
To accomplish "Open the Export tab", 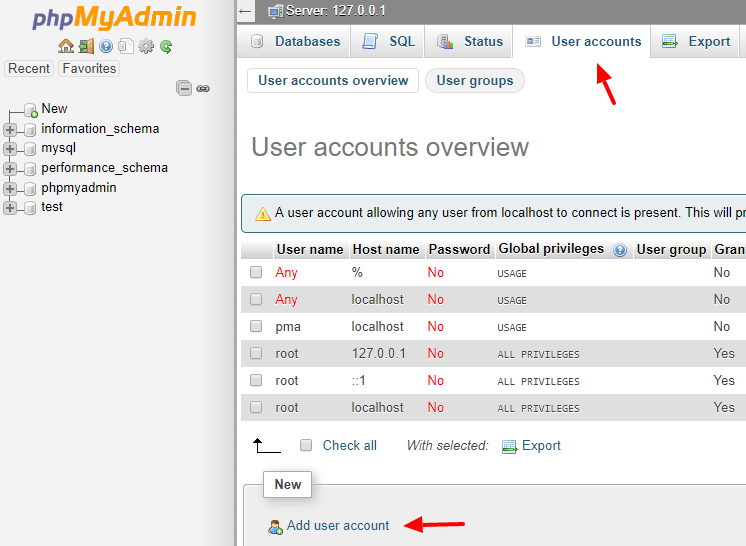I will click(695, 41).
